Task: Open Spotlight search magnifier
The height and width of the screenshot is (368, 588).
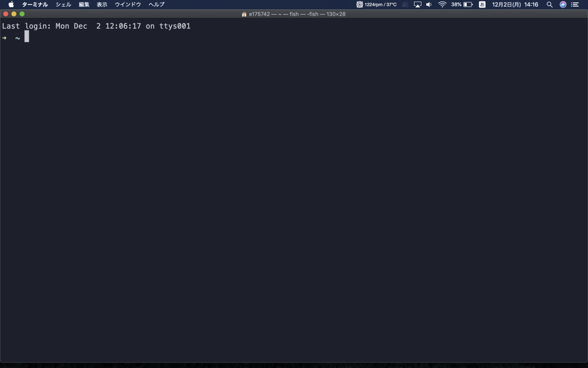Action: point(550,4)
